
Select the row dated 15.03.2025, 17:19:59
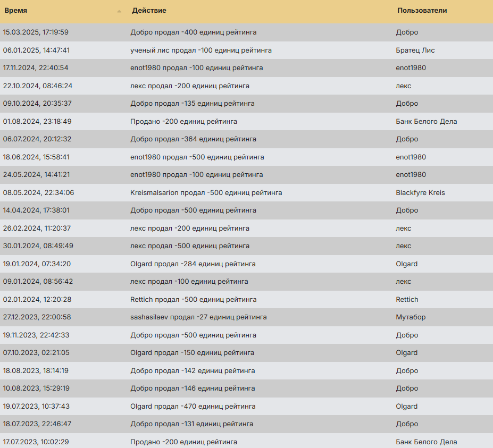(x=36, y=32)
